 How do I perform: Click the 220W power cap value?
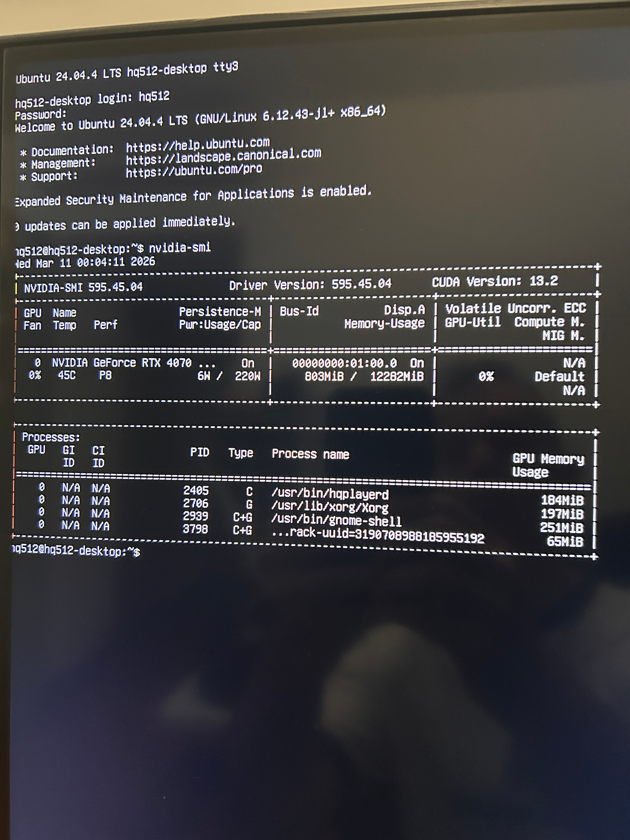(x=247, y=376)
